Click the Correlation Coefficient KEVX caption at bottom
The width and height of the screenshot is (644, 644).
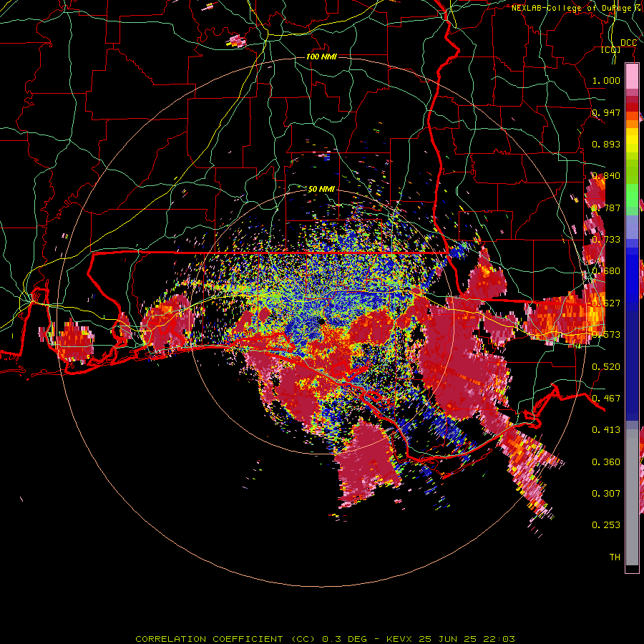pyautogui.click(x=325, y=639)
